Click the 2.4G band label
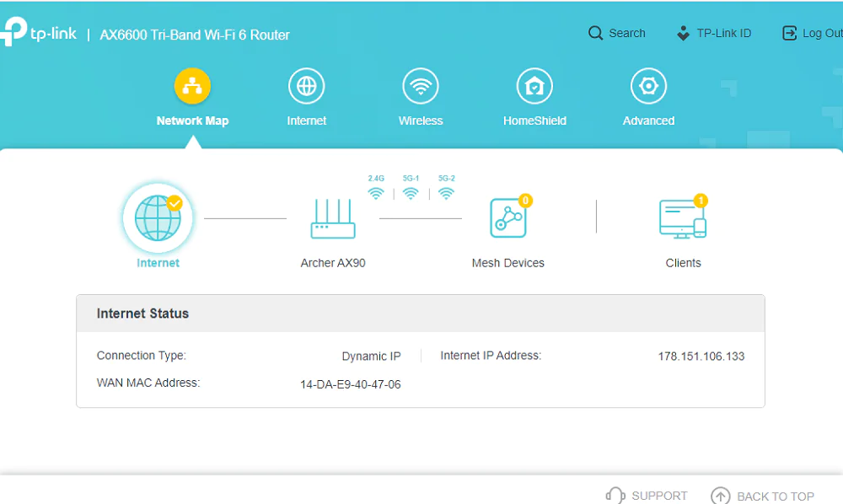 (376, 179)
